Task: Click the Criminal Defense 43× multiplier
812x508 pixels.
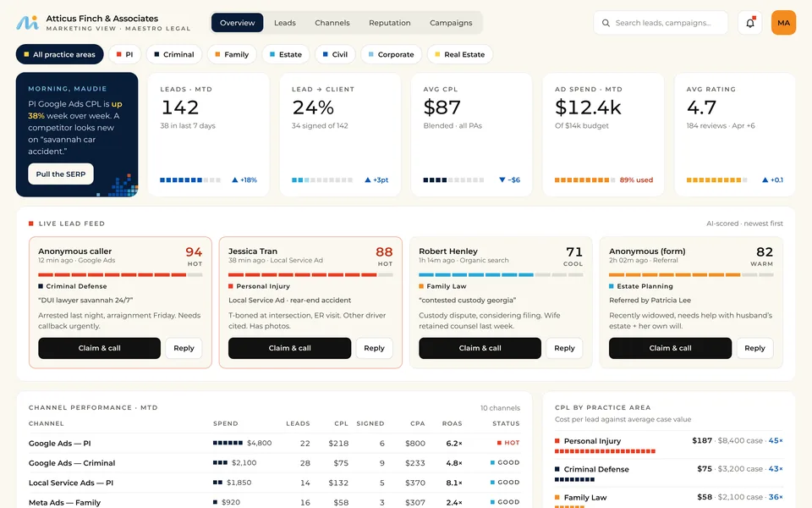Action: click(776, 468)
